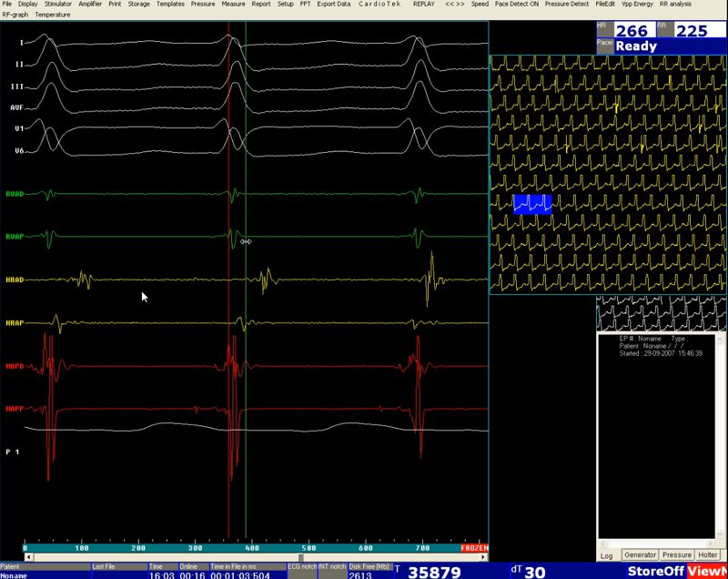Click the V1 lead label

point(19,128)
